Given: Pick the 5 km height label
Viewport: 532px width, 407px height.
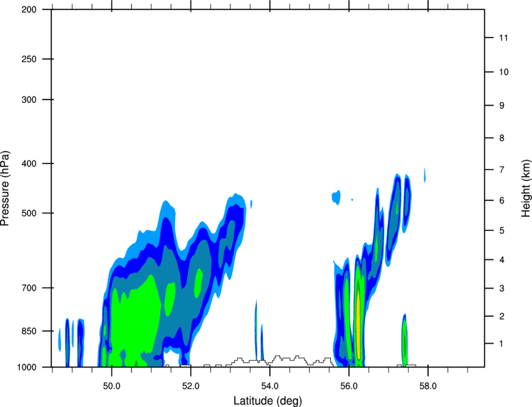Looking at the screenshot, I should (502, 231).
